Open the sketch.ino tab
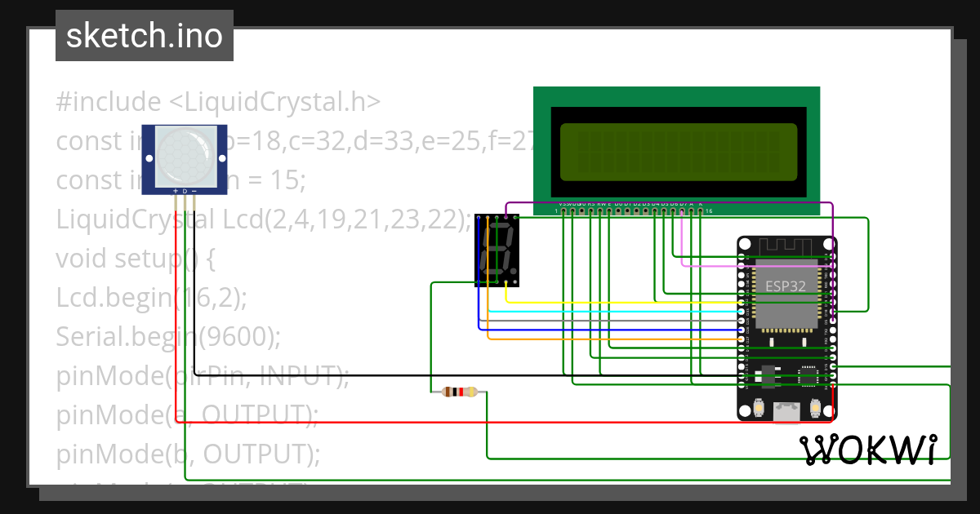980x514 pixels. 144,35
